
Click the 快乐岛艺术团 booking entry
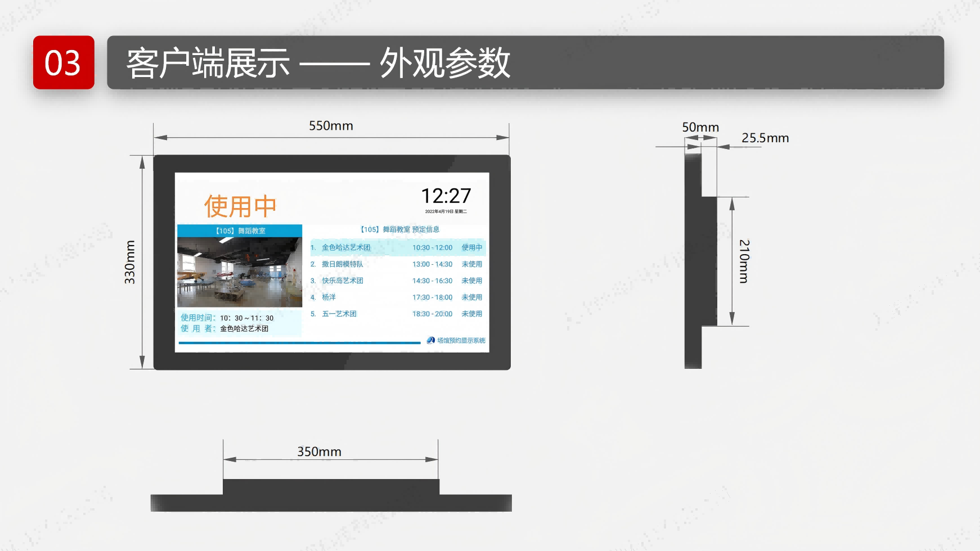coord(342,281)
